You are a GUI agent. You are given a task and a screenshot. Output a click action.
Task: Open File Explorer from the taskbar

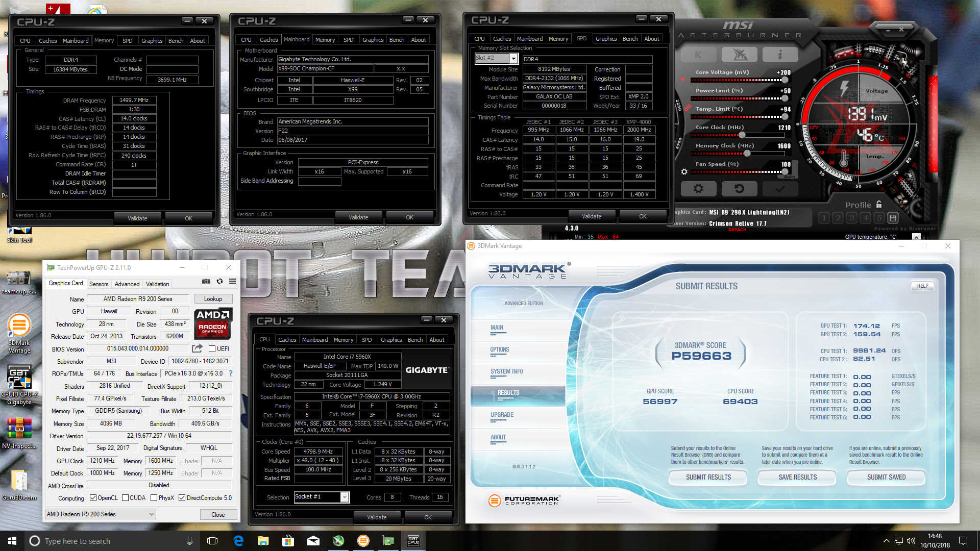click(263, 541)
